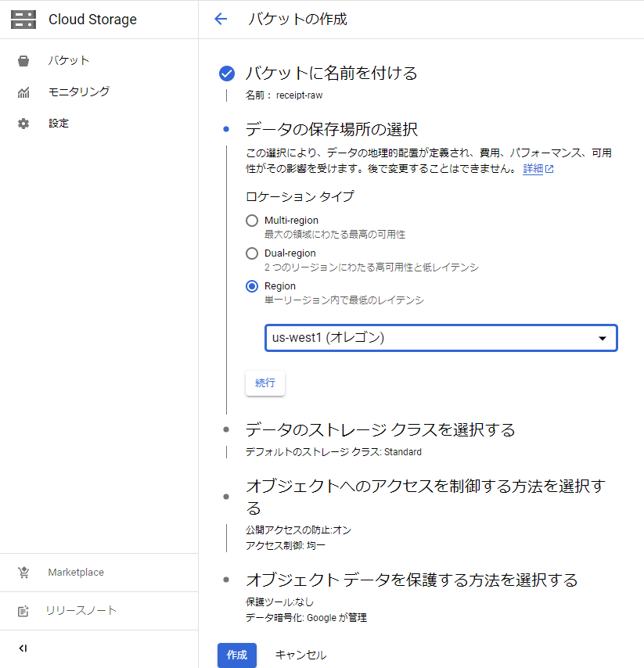Click the bucket icon in sidebar
This screenshot has height=668, width=644.
tap(23, 61)
